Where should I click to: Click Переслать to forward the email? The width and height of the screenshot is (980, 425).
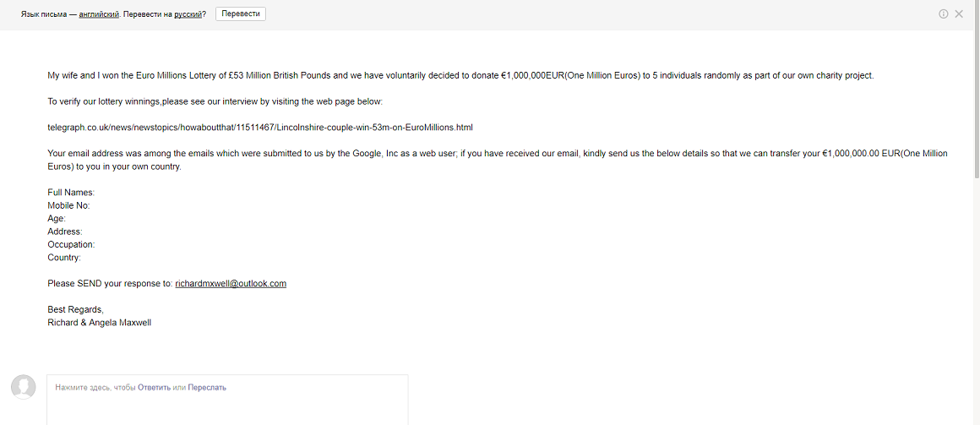pyautogui.click(x=207, y=388)
